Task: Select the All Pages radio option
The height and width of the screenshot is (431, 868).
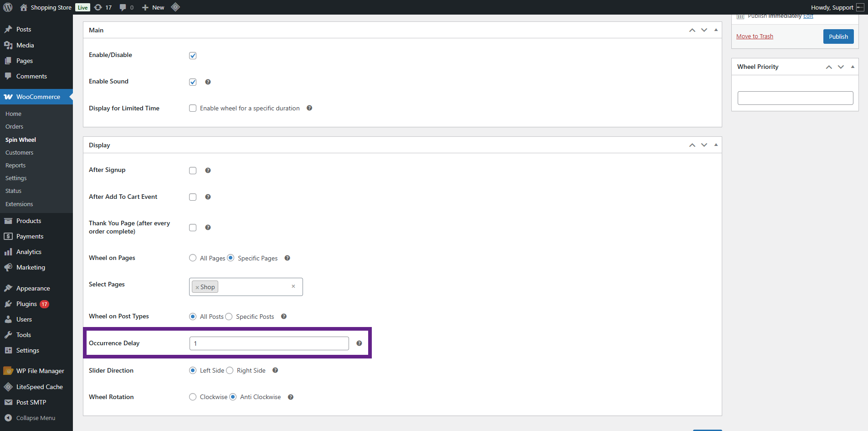Action: [193, 258]
